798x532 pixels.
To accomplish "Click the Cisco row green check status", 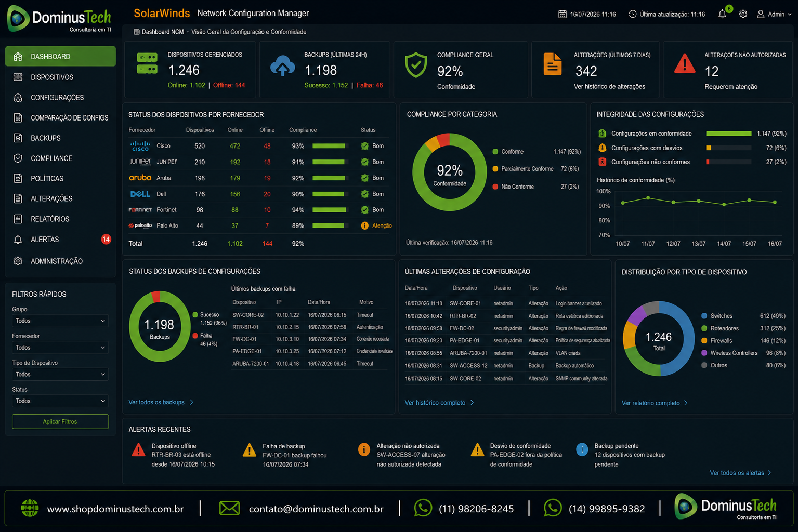I will [365, 146].
